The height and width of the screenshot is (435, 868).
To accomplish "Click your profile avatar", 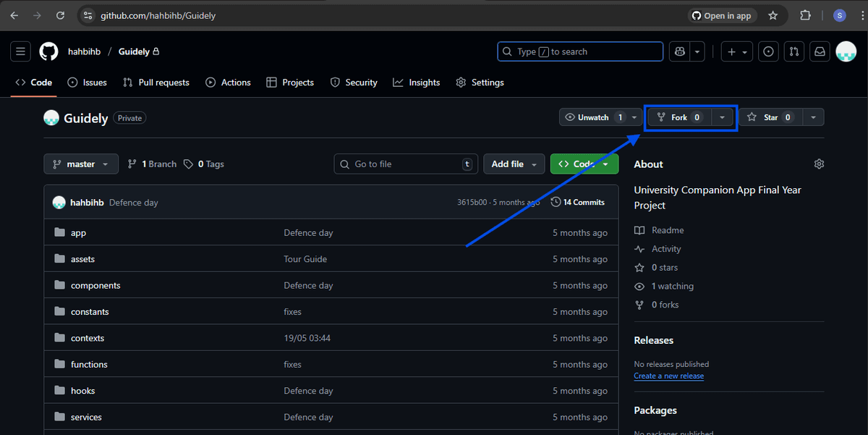I will tap(846, 51).
